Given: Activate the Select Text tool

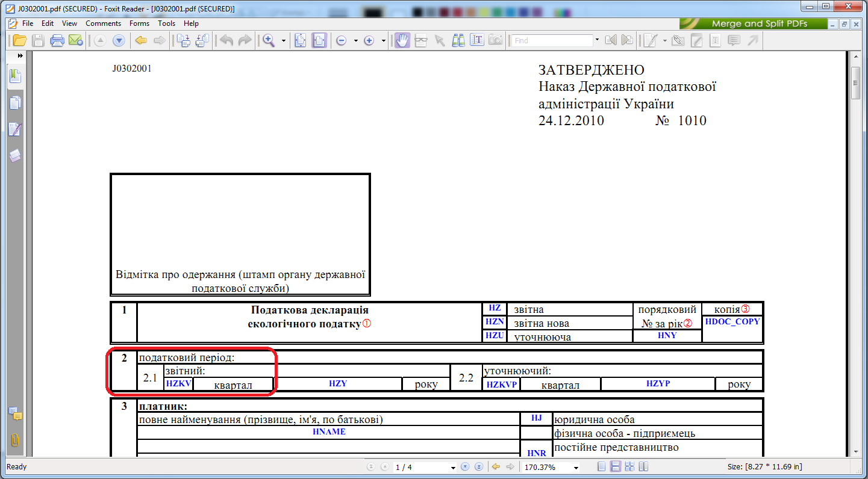Looking at the screenshot, I should (x=477, y=40).
